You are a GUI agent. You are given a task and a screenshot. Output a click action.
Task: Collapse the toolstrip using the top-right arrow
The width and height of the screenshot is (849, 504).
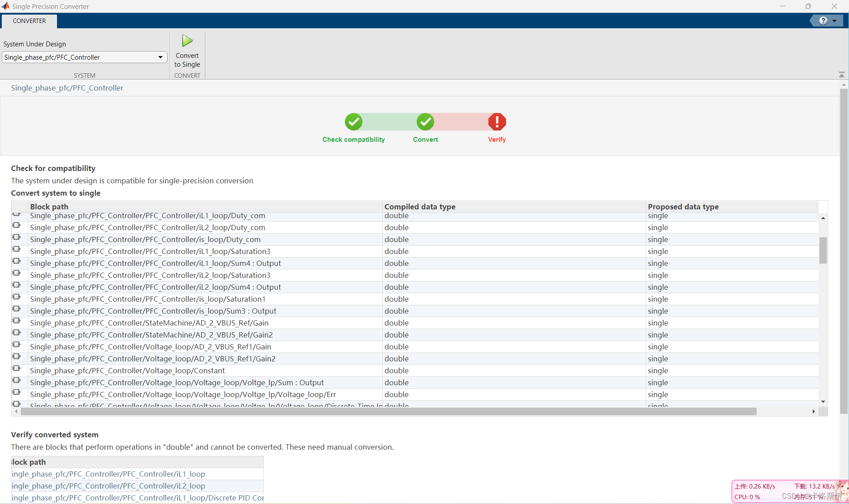click(841, 75)
